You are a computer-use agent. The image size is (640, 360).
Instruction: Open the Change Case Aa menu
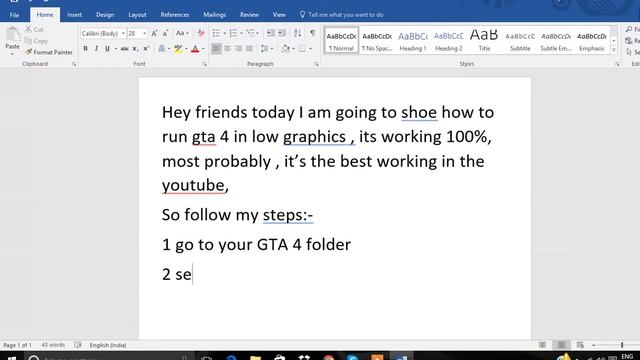click(182, 33)
